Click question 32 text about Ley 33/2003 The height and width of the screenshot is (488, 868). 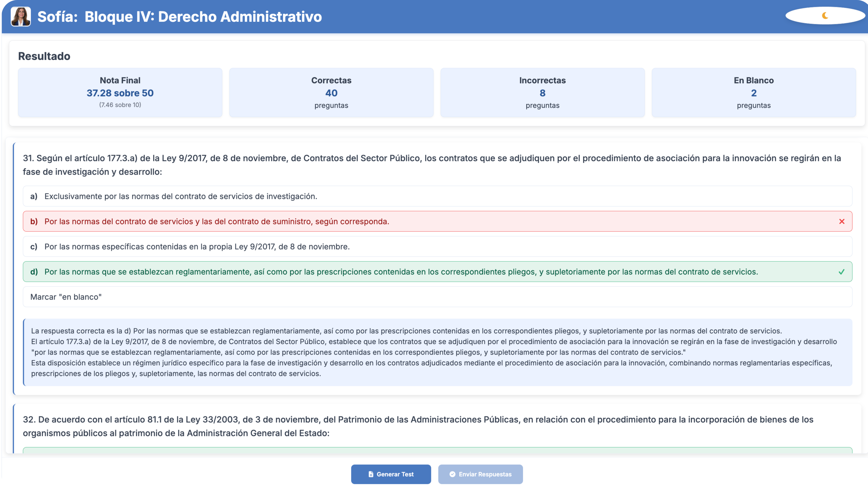click(418, 426)
